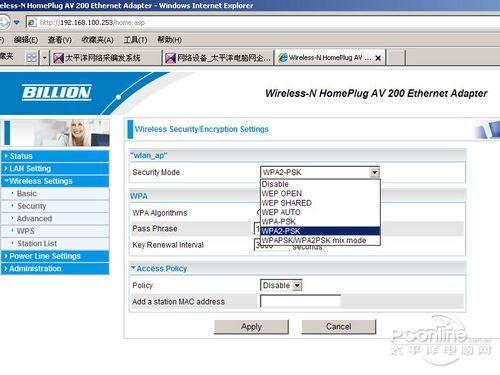Click the page icon in address bar
The width and height of the screenshot is (500, 375).
pos(32,23)
